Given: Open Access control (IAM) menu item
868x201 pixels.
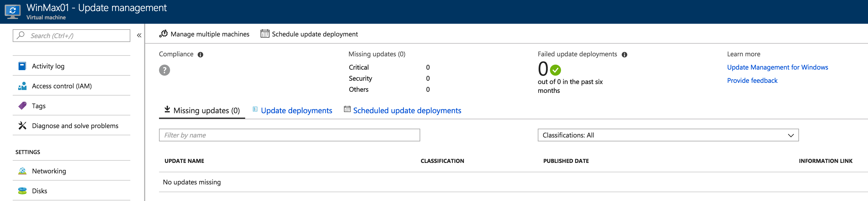Looking at the screenshot, I should (x=72, y=86).
